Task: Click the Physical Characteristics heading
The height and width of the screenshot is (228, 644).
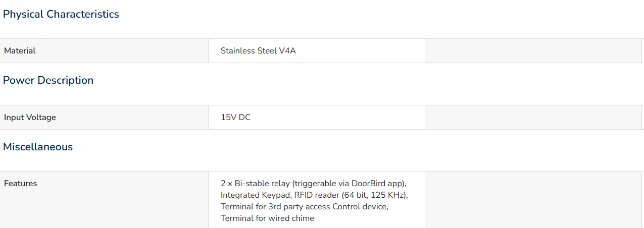Action: pos(61,14)
